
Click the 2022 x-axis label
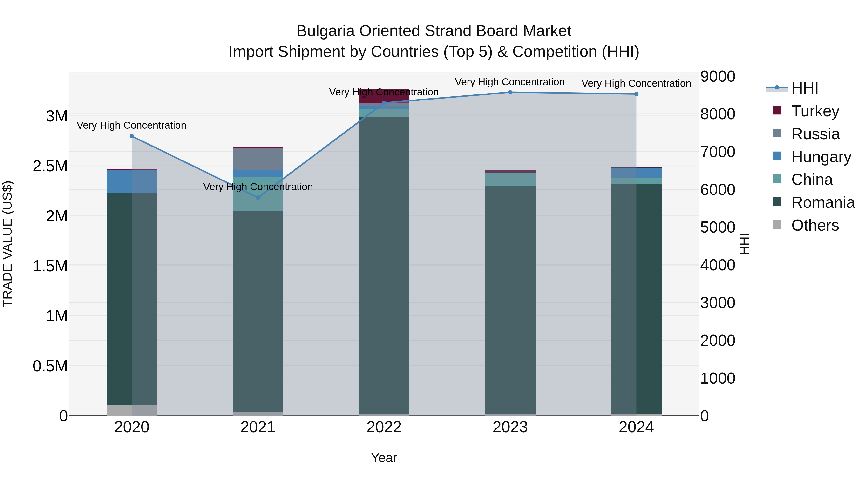click(x=384, y=427)
